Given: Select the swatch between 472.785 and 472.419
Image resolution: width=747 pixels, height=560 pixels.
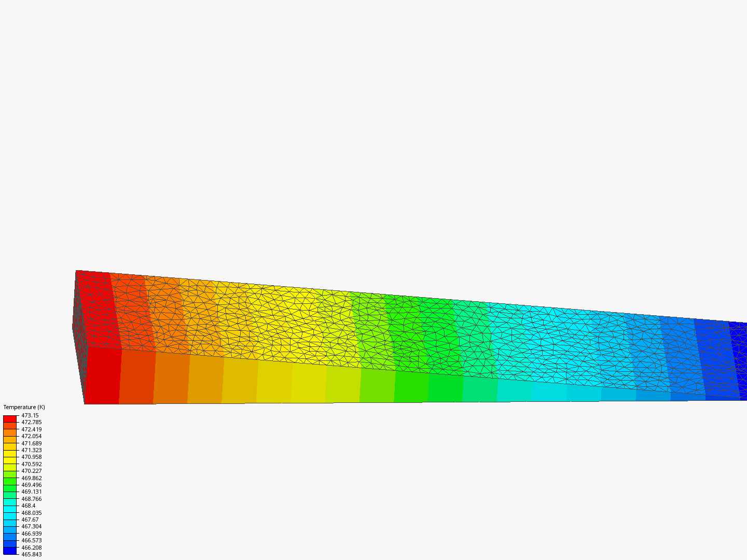Looking at the screenshot, I should [10, 426].
